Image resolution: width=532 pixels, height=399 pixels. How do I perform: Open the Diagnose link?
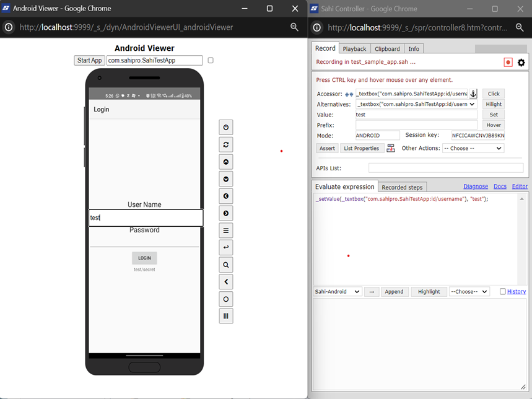pyautogui.click(x=476, y=186)
